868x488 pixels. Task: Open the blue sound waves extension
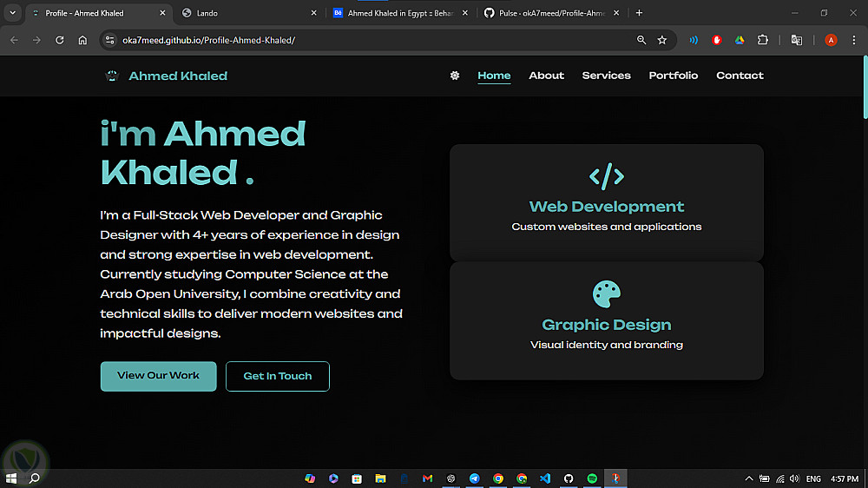click(x=693, y=40)
